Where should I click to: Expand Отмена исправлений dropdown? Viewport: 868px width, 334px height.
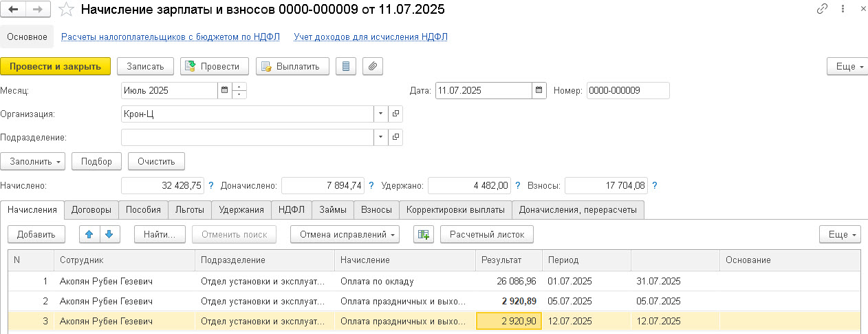tap(345, 235)
